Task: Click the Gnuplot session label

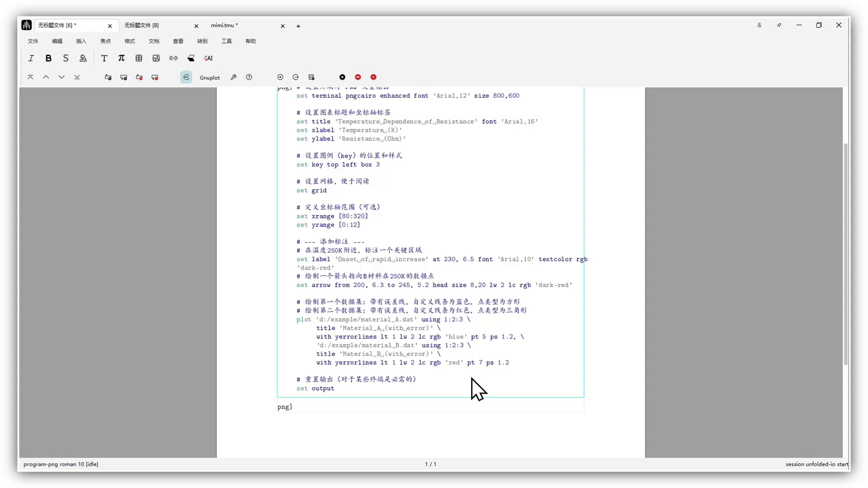Action: point(210,78)
